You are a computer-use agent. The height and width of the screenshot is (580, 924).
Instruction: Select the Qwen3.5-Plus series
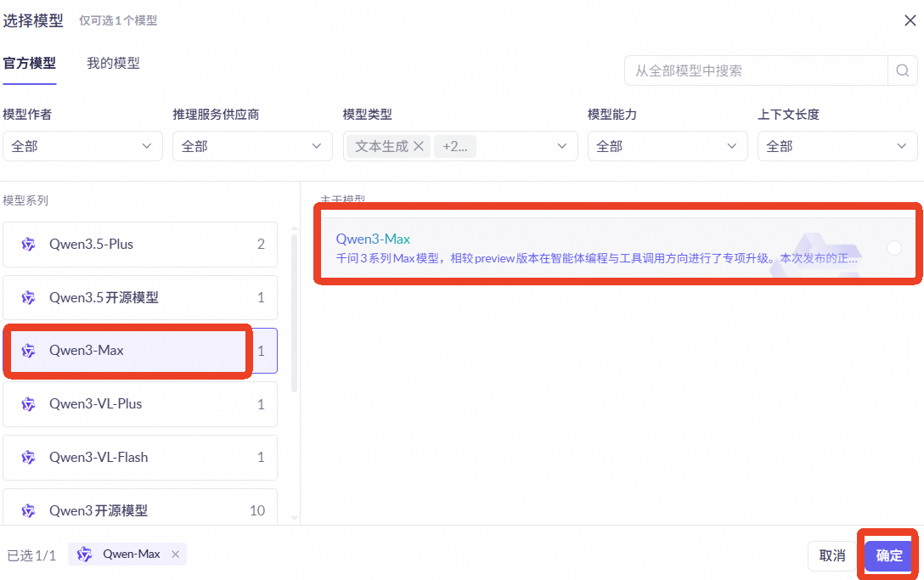(x=140, y=244)
